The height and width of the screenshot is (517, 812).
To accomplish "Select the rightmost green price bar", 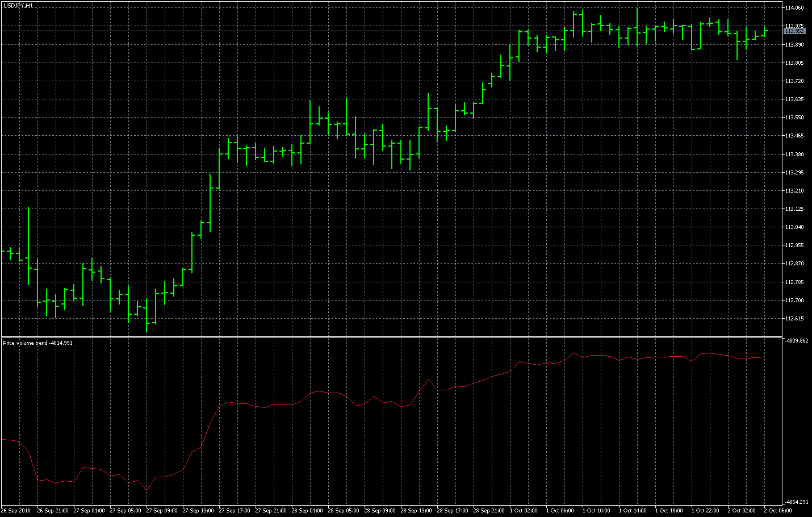I will (764, 31).
